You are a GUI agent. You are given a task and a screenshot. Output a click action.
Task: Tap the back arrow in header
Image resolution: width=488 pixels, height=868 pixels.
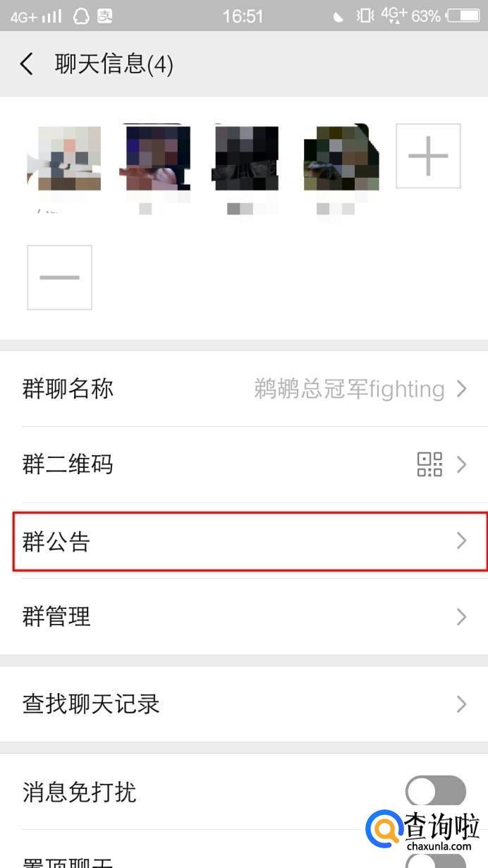[26, 64]
